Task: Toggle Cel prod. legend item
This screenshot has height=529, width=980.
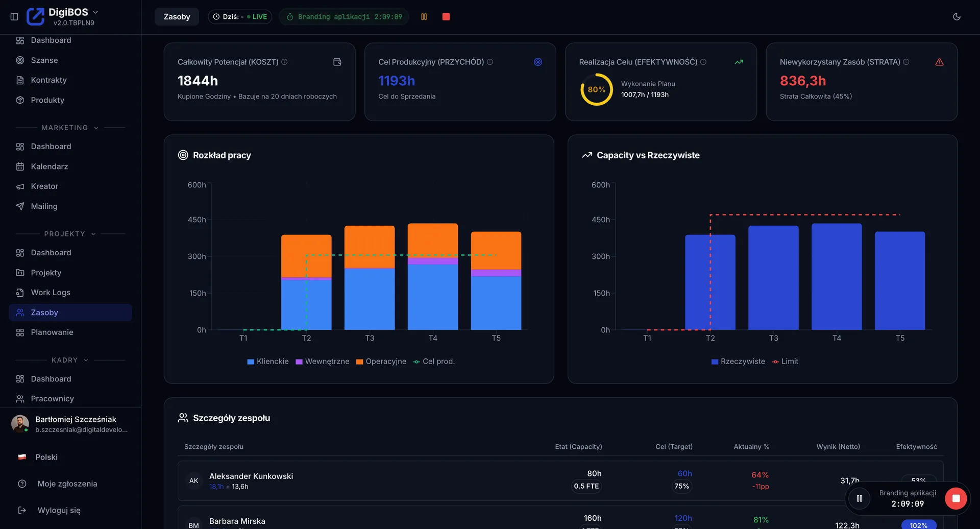Action: 434,362
